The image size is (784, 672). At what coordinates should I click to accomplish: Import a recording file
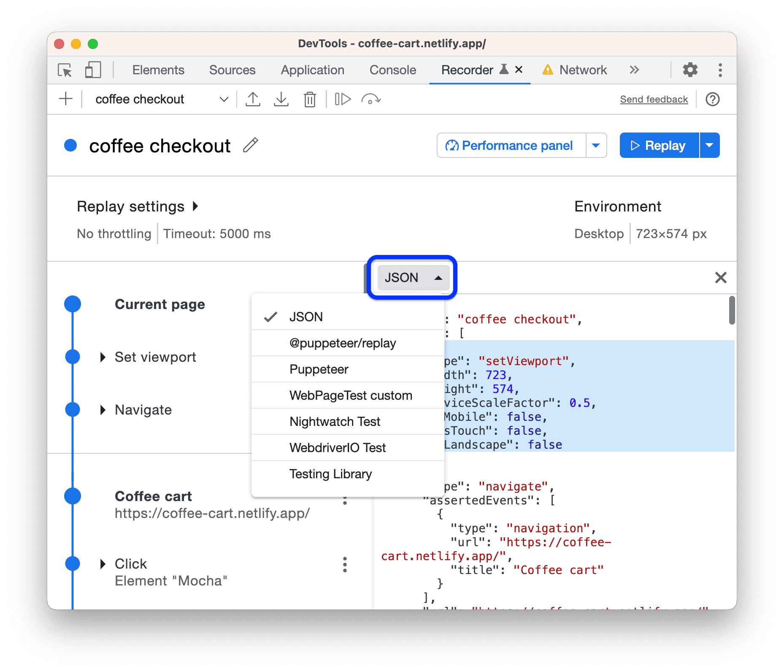point(281,99)
